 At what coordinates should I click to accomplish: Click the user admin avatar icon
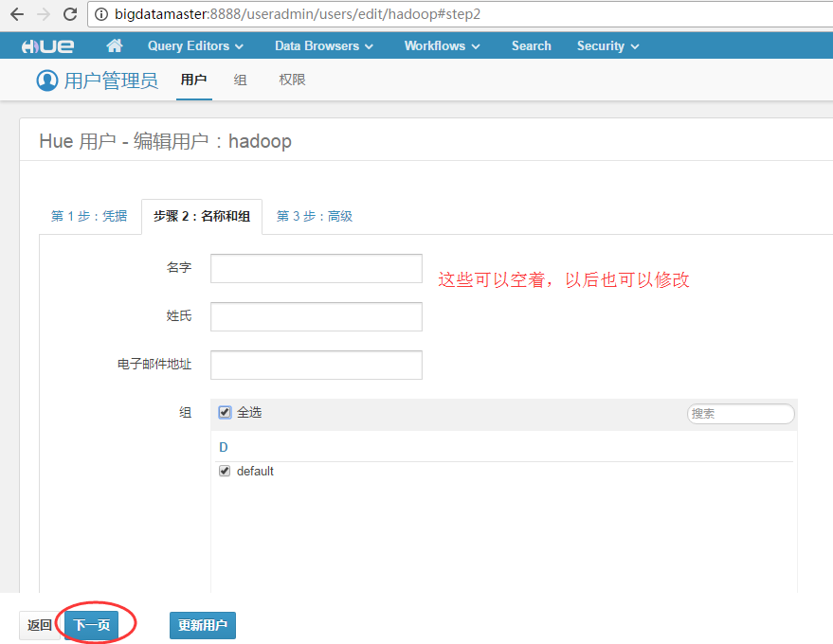coord(47,80)
